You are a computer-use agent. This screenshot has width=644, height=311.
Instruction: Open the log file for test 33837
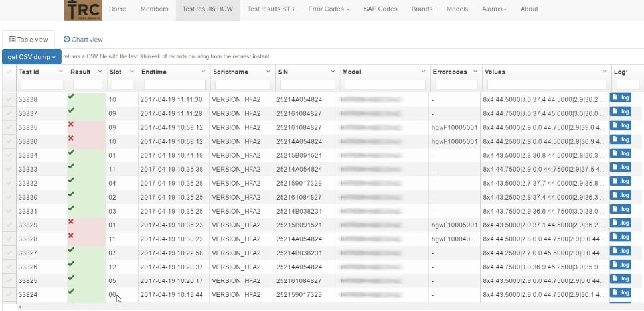point(620,111)
